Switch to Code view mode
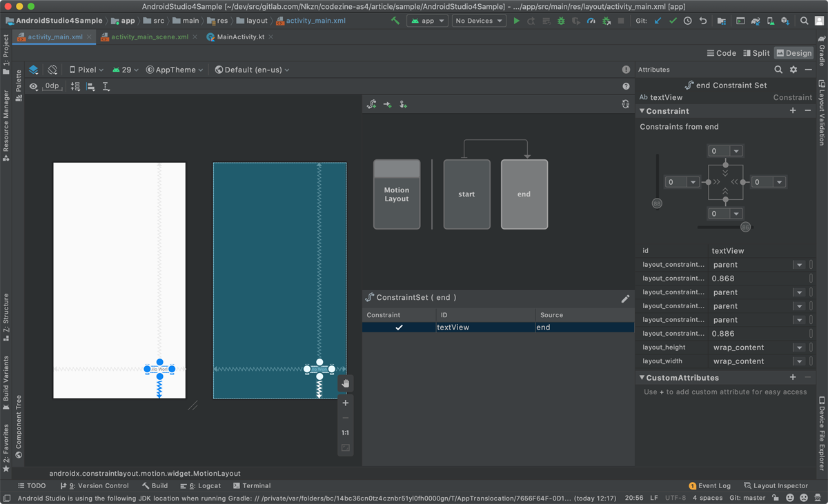The width and height of the screenshot is (828, 504). [722, 53]
